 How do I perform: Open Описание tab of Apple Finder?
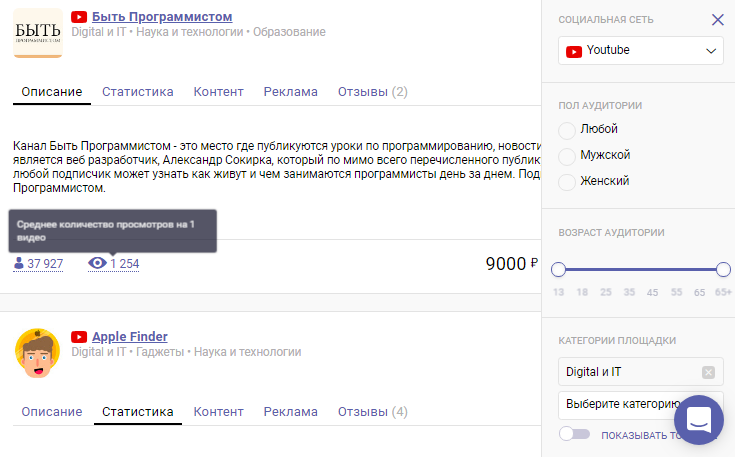click(x=52, y=412)
